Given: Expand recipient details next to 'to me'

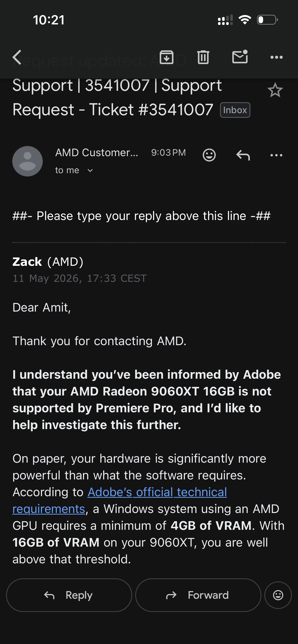Looking at the screenshot, I should click(x=90, y=170).
